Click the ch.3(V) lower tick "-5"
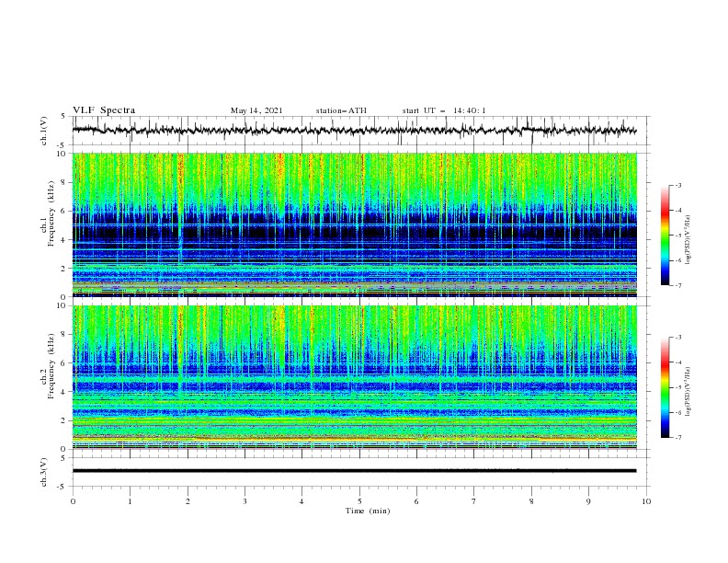 (x=63, y=487)
